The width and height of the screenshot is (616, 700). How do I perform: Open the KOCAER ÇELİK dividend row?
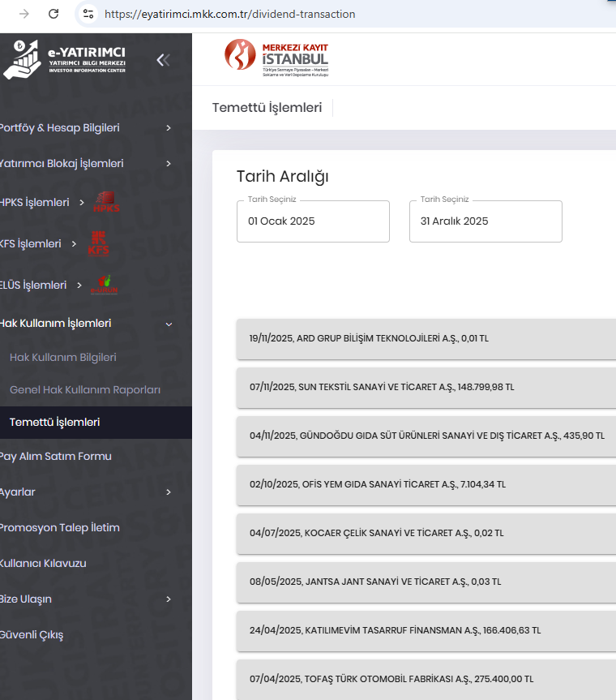tap(426, 534)
